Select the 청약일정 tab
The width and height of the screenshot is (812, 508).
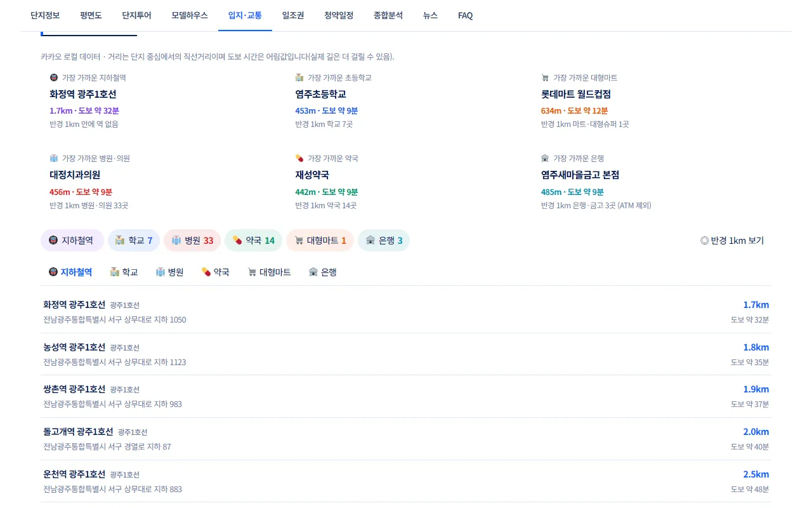[339, 15]
